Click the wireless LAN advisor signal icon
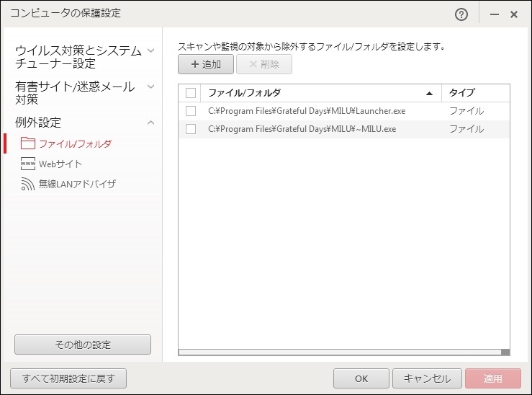 [28, 184]
